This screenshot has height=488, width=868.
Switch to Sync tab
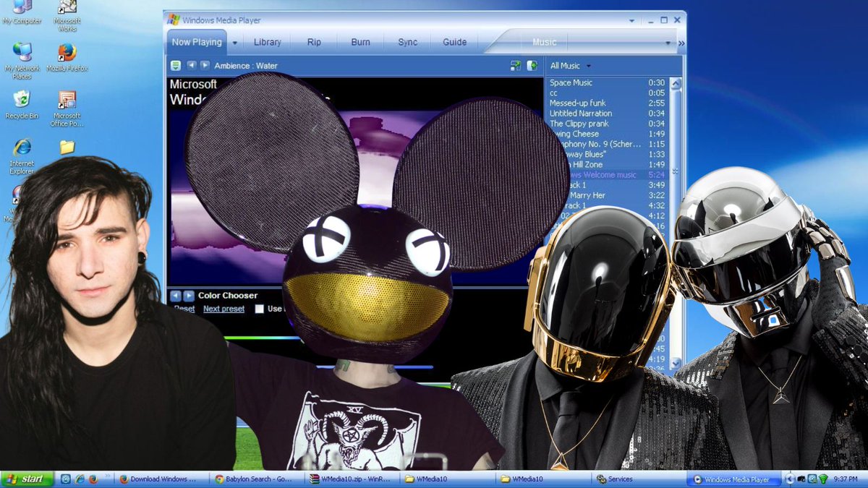(x=407, y=42)
